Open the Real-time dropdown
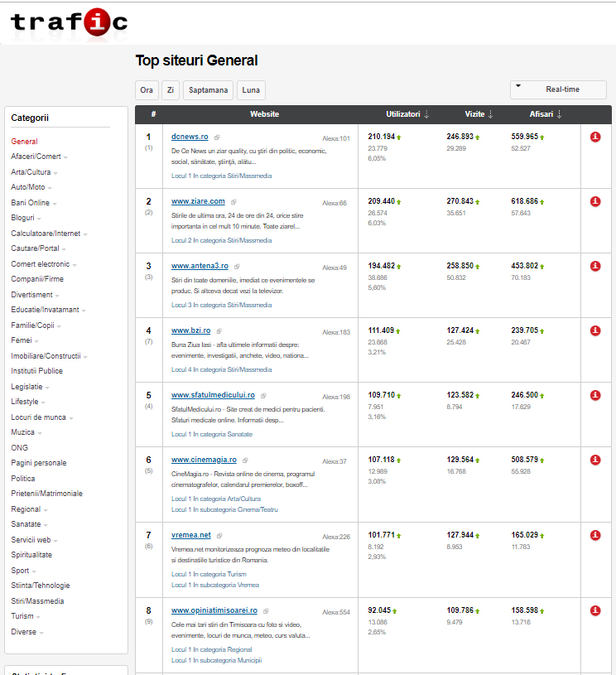 click(558, 89)
